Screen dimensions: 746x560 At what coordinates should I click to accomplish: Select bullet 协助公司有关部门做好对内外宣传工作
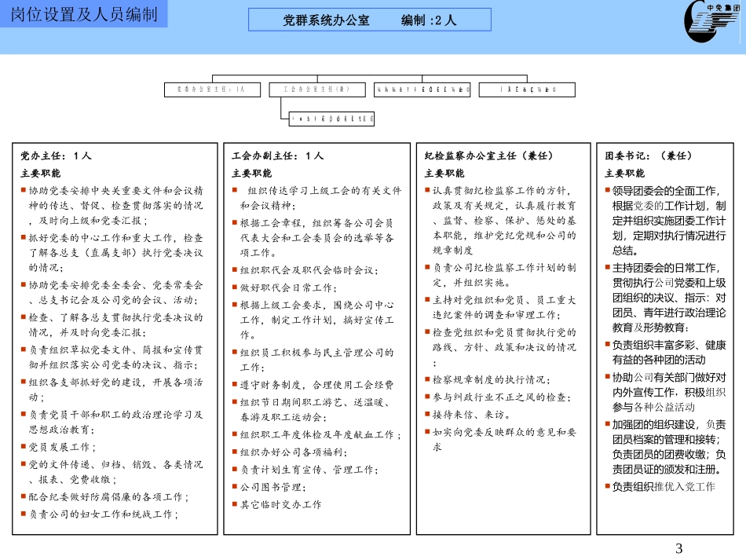666,392
